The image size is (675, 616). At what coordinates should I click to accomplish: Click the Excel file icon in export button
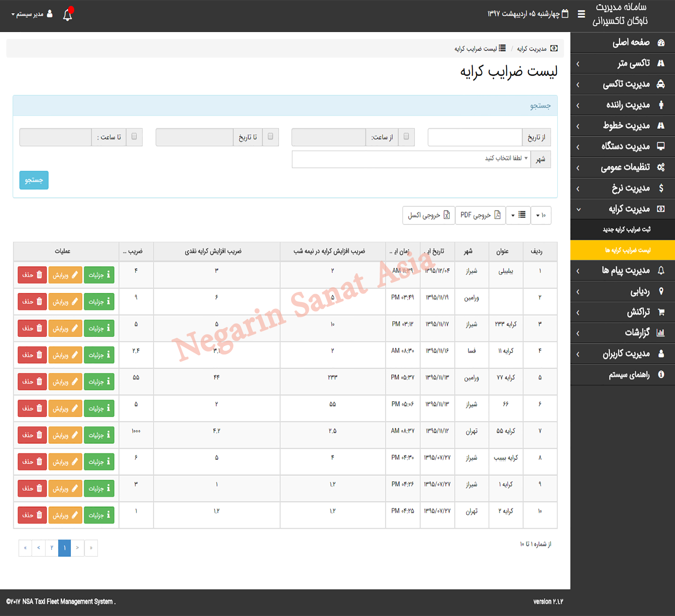pyautogui.click(x=447, y=215)
